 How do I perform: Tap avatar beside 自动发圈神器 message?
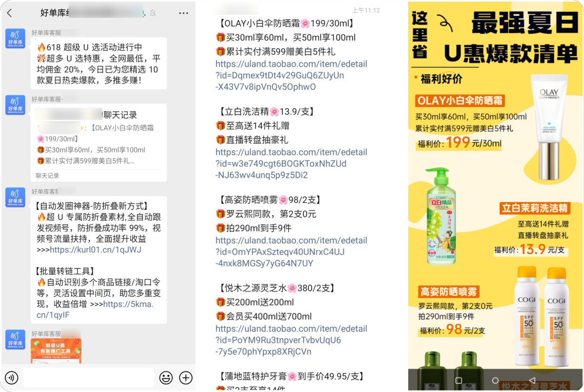pos(15,197)
